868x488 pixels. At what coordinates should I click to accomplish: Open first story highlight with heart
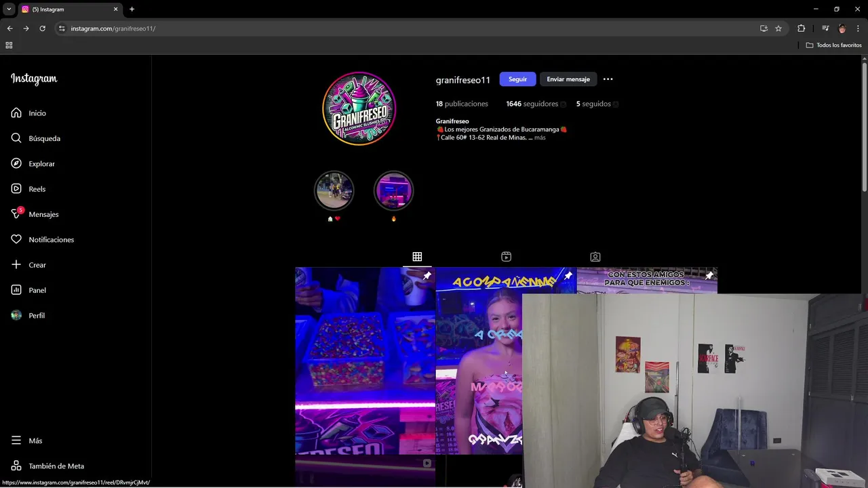point(334,190)
